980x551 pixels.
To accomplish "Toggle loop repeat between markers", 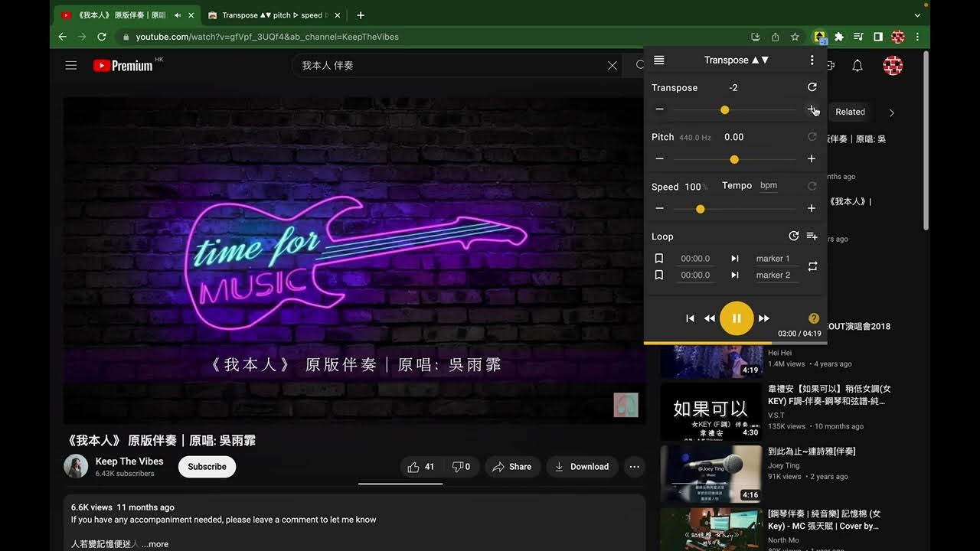I will [x=812, y=266].
